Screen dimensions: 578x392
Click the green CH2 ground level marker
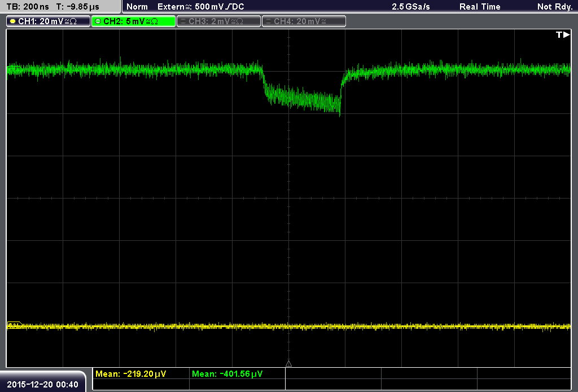pos(14,69)
